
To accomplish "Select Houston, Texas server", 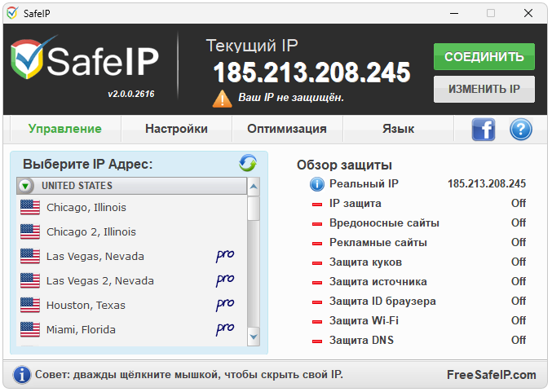I will (x=132, y=305).
